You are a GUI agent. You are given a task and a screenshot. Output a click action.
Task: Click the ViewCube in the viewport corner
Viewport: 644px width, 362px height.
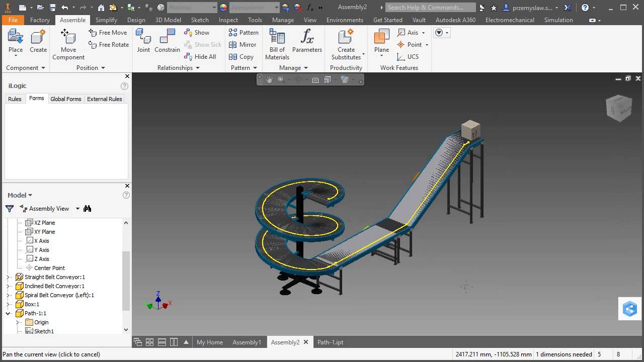[619, 107]
